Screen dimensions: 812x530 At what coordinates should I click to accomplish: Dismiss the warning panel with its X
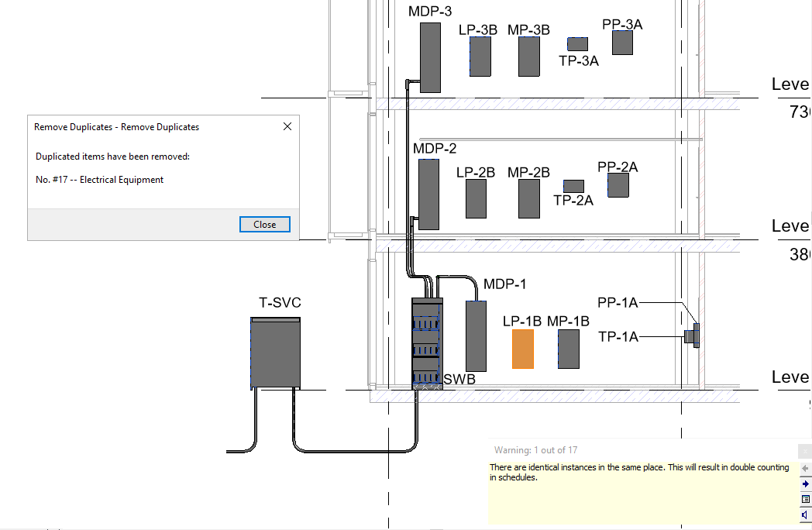(805, 452)
